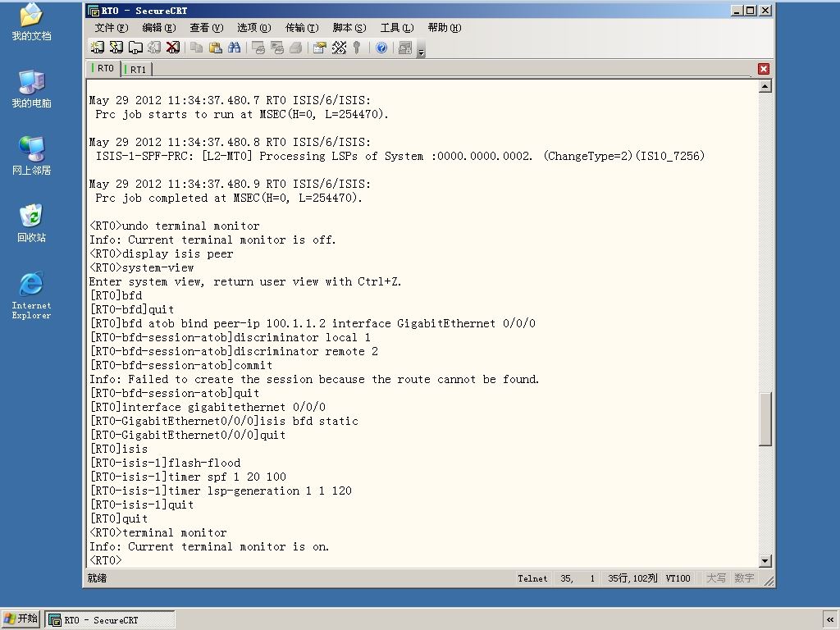Viewport: 840px width, 630px height.
Task: Open the 工具(L) menu
Action: pyautogui.click(x=397, y=28)
